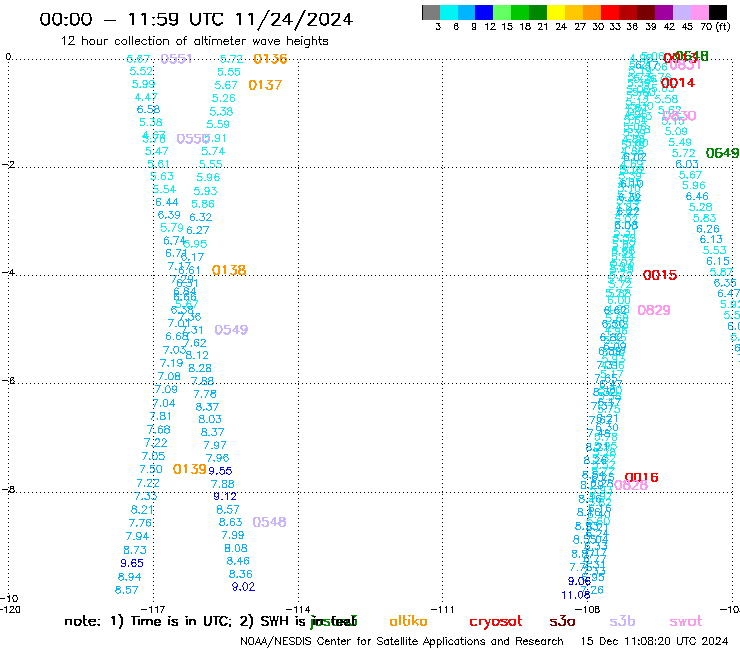The height and width of the screenshot is (650, 740).
Task: Click the wave height value 8.46
Action: coord(238,561)
